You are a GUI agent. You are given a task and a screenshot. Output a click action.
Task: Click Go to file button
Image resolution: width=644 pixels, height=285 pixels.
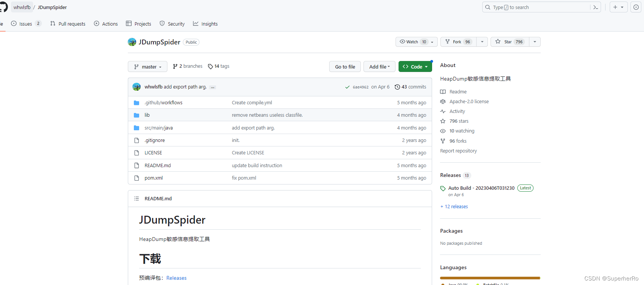tap(345, 67)
